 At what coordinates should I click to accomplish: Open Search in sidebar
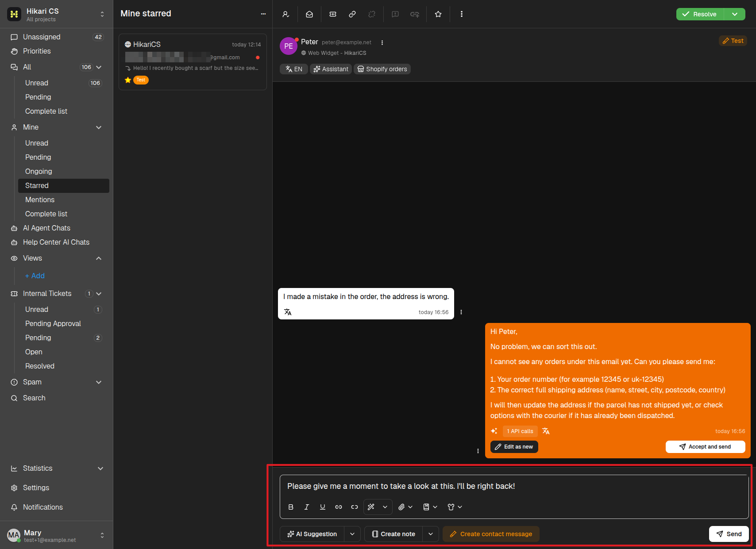[56, 398]
